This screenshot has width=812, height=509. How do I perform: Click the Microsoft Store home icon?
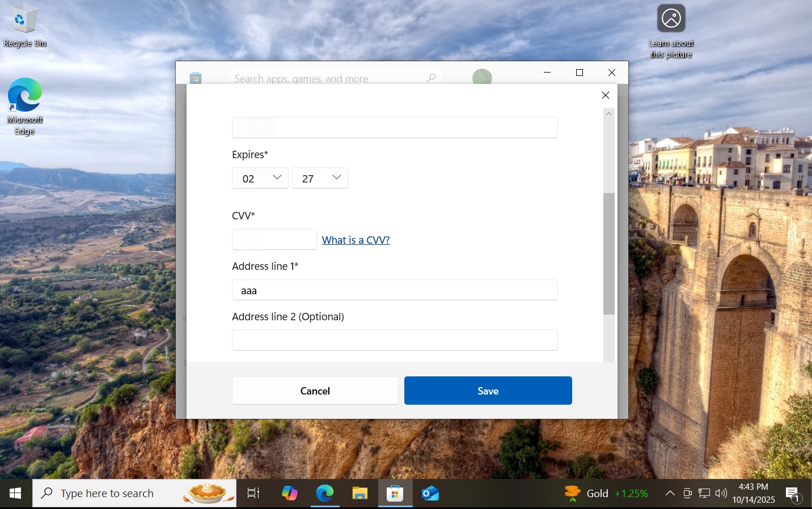pyautogui.click(x=196, y=78)
